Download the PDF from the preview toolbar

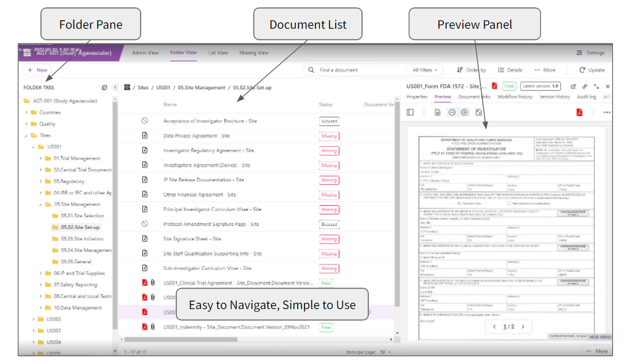tap(579, 112)
